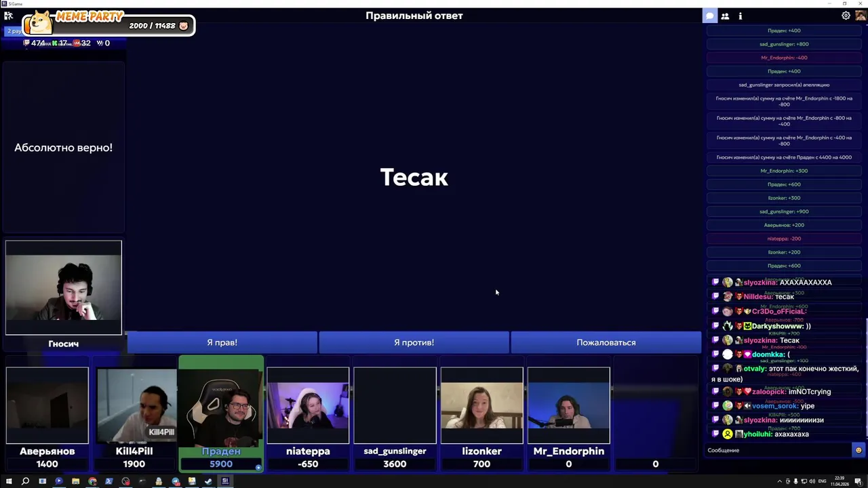Click the "Я против!" button
The image size is (868, 488).
pyautogui.click(x=414, y=342)
